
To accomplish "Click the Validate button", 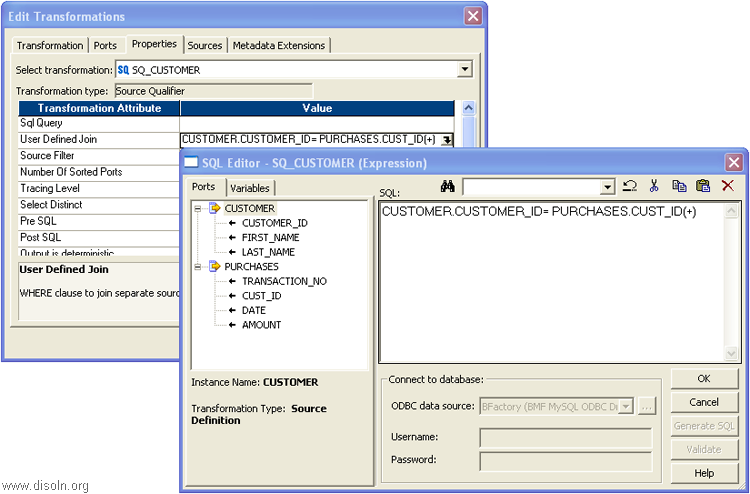I will (x=704, y=449).
